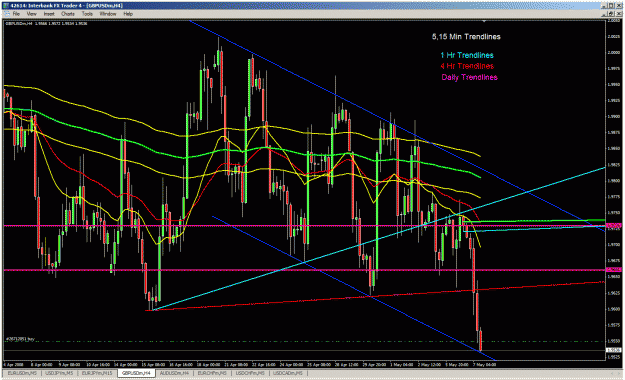Click the lower magenta price tag on price axis
The image size is (625, 380).
point(613,270)
